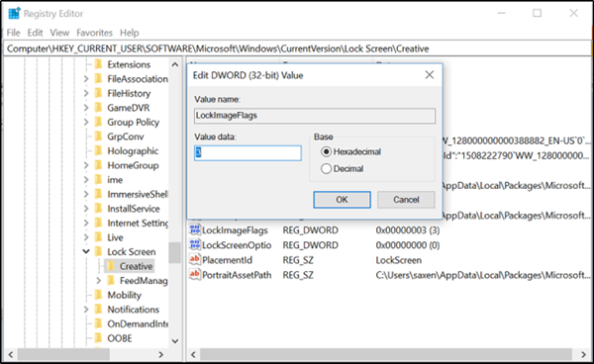
Task: Close the Edit DWORD dialog with X
Action: (430, 75)
